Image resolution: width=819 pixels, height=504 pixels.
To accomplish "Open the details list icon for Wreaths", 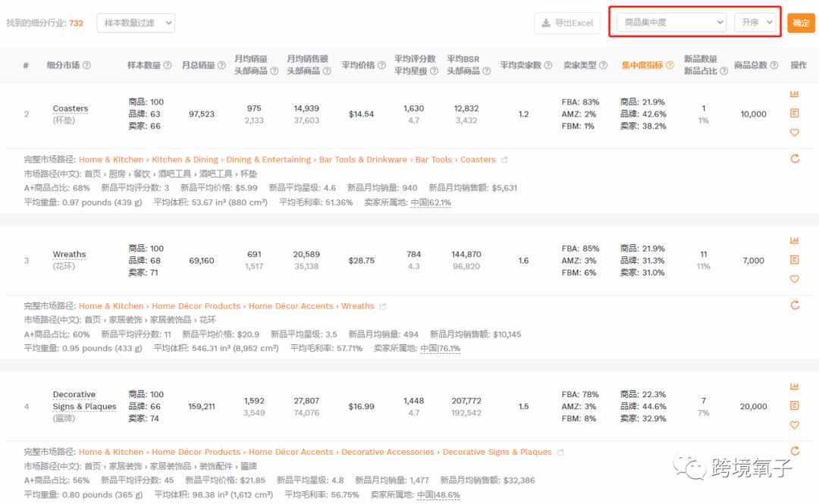I will pyautogui.click(x=795, y=259).
